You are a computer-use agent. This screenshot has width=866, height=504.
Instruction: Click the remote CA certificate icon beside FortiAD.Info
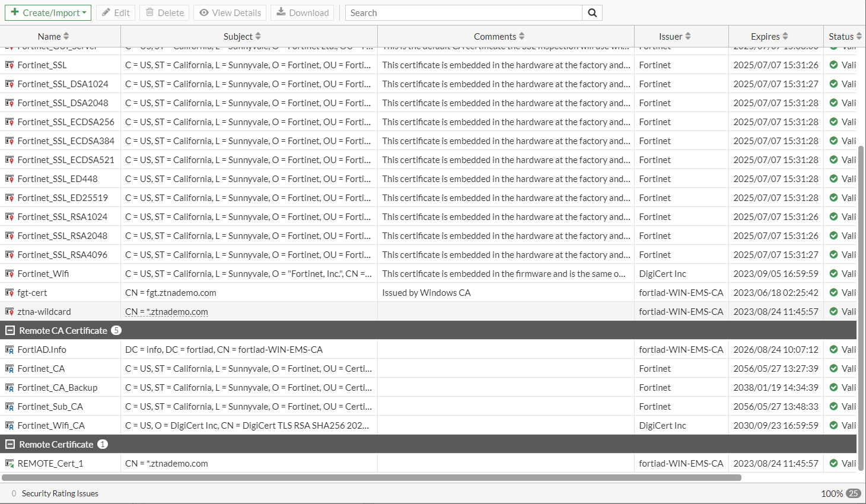[x=9, y=349]
